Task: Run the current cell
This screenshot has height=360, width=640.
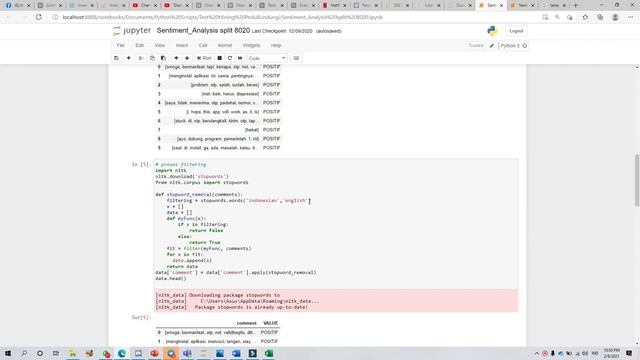Action: [x=204, y=58]
